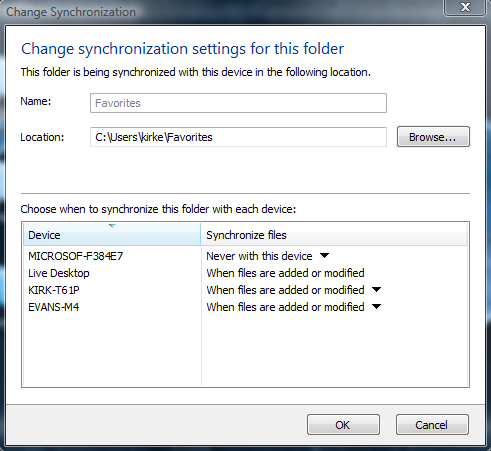Click KIRK-T61P's 'When files are added or modified' text
The height and width of the screenshot is (451, 491).
(x=285, y=290)
